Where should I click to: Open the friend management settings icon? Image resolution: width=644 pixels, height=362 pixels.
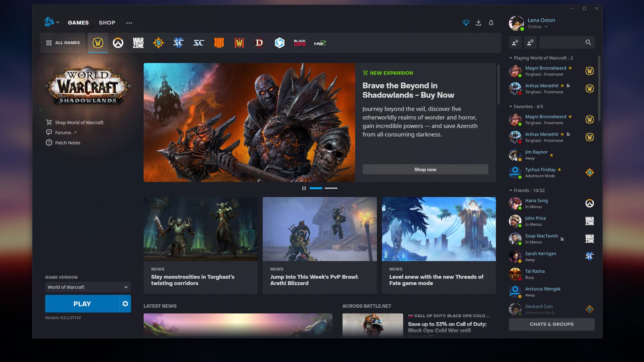point(530,42)
